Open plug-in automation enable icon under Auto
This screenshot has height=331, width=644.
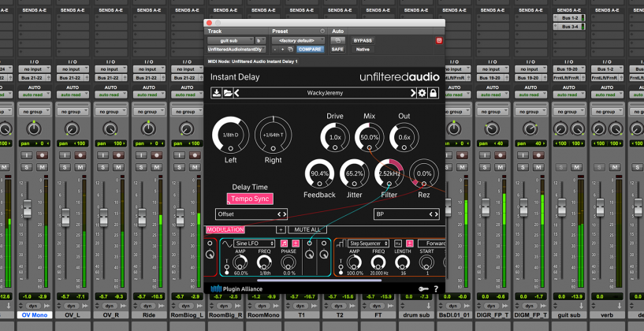pyautogui.click(x=337, y=41)
